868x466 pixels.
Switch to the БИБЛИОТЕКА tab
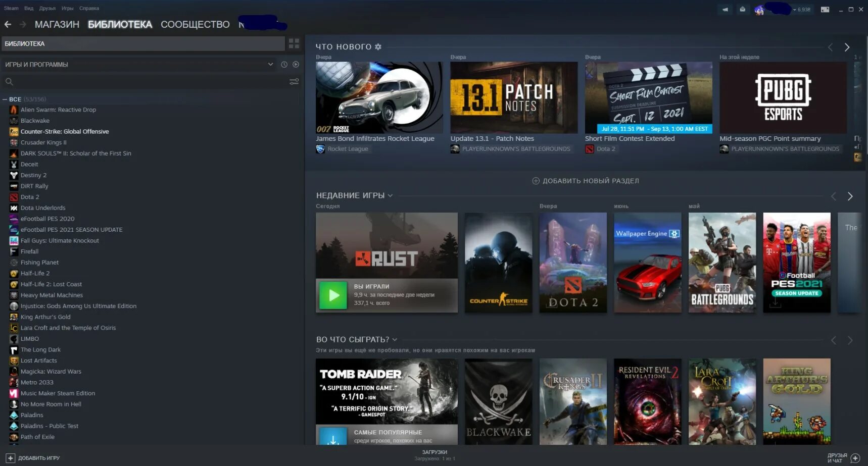click(x=120, y=24)
